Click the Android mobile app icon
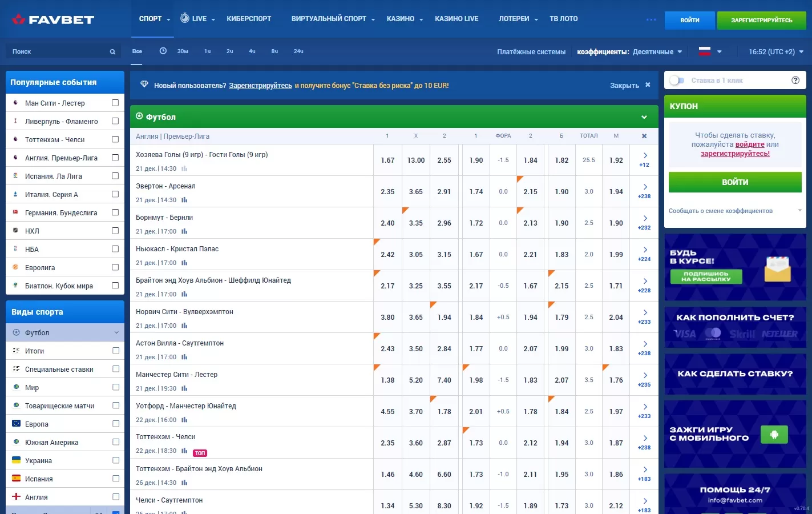The height and width of the screenshot is (514, 812). pyautogui.click(x=774, y=435)
